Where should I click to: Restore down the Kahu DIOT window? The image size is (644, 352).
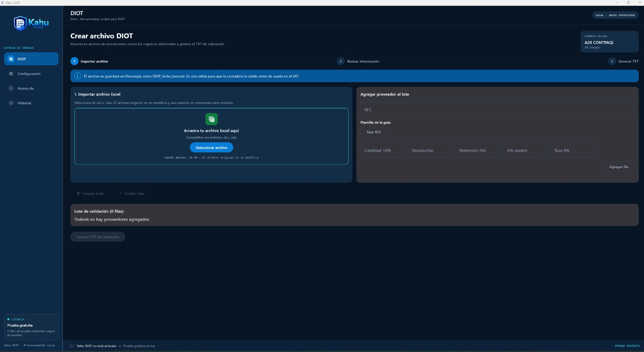[x=628, y=3]
